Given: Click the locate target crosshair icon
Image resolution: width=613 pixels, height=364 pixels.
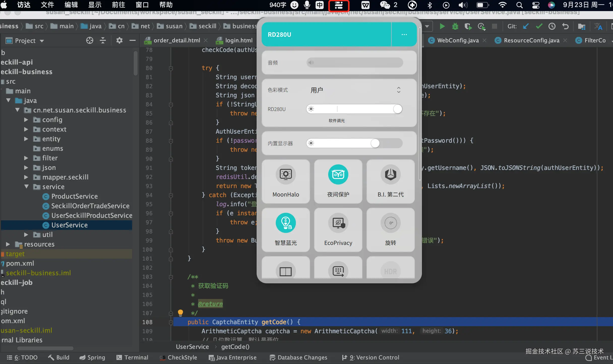Looking at the screenshot, I should [89, 40].
